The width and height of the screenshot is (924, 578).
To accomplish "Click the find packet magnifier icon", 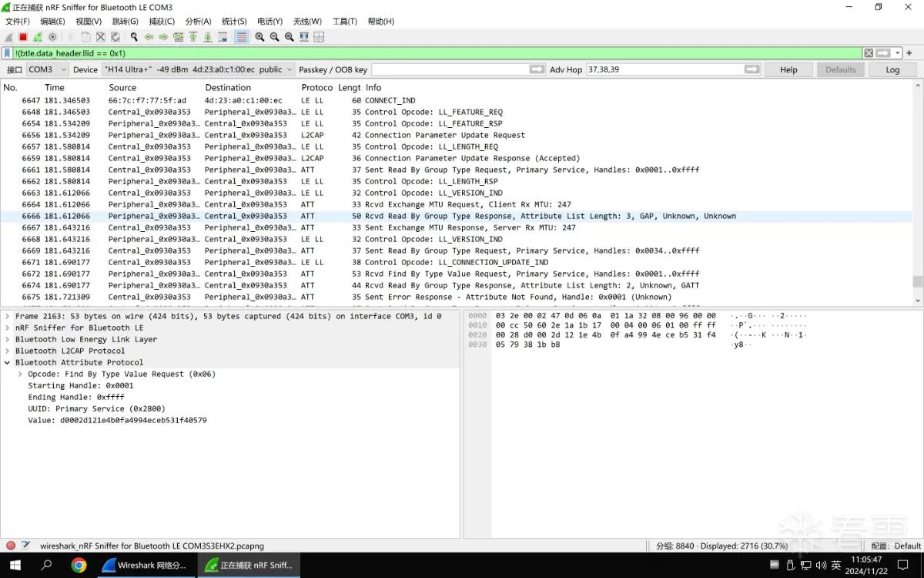I will point(134,37).
